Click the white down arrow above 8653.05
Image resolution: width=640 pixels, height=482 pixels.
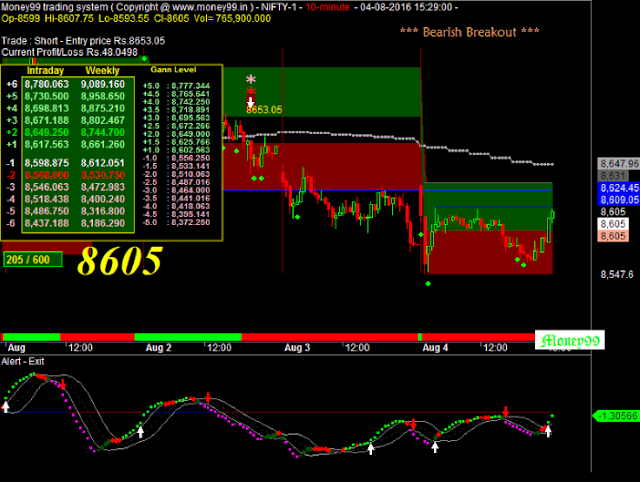[251, 102]
